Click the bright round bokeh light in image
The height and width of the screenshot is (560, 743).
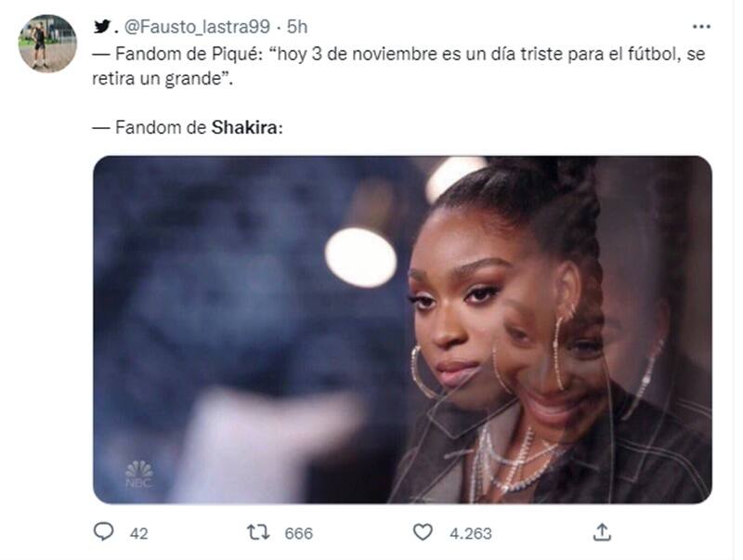[360, 257]
